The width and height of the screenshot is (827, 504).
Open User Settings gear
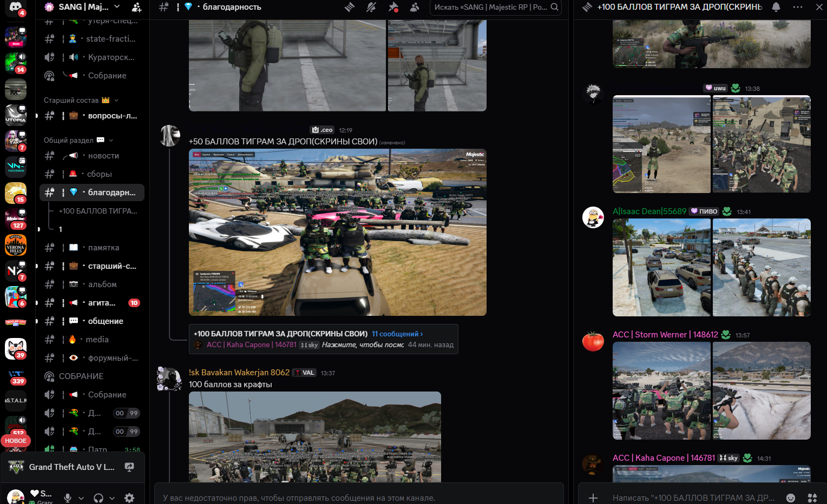(129, 498)
